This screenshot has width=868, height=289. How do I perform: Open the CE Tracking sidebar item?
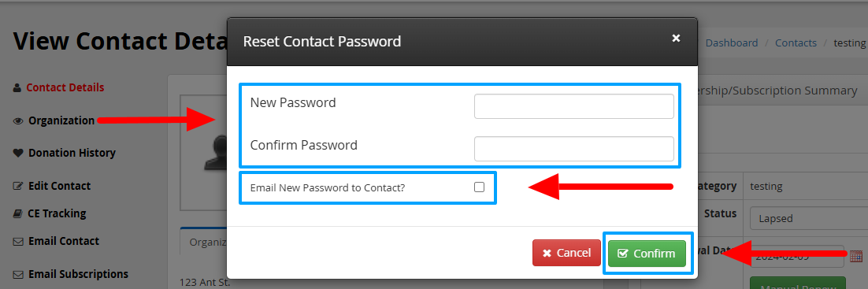(57, 213)
